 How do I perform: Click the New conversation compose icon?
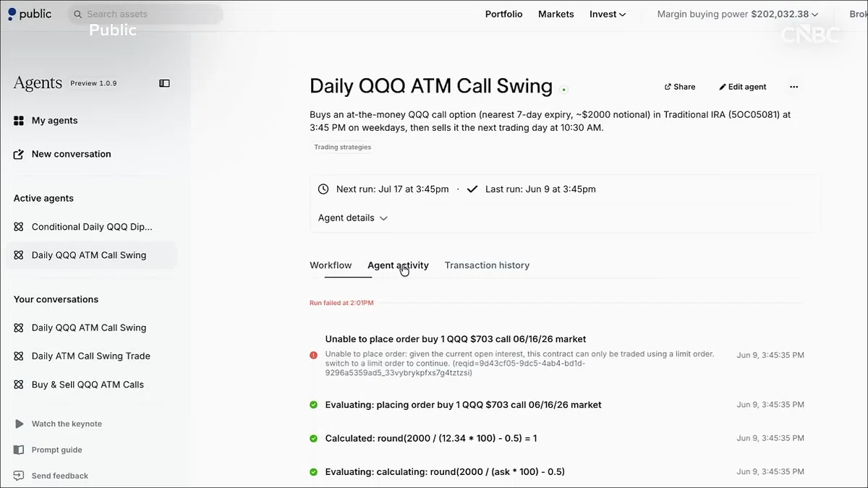(x=19, y=154)
